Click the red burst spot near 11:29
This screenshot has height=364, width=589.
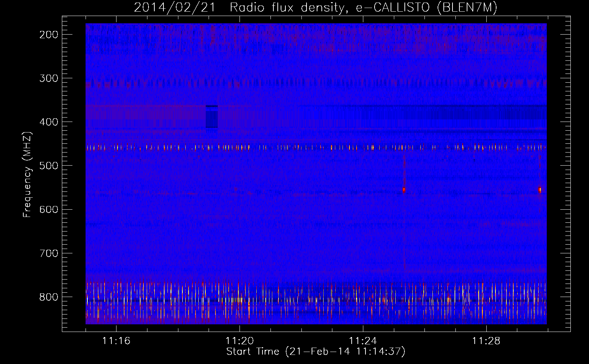coord(540,190)
